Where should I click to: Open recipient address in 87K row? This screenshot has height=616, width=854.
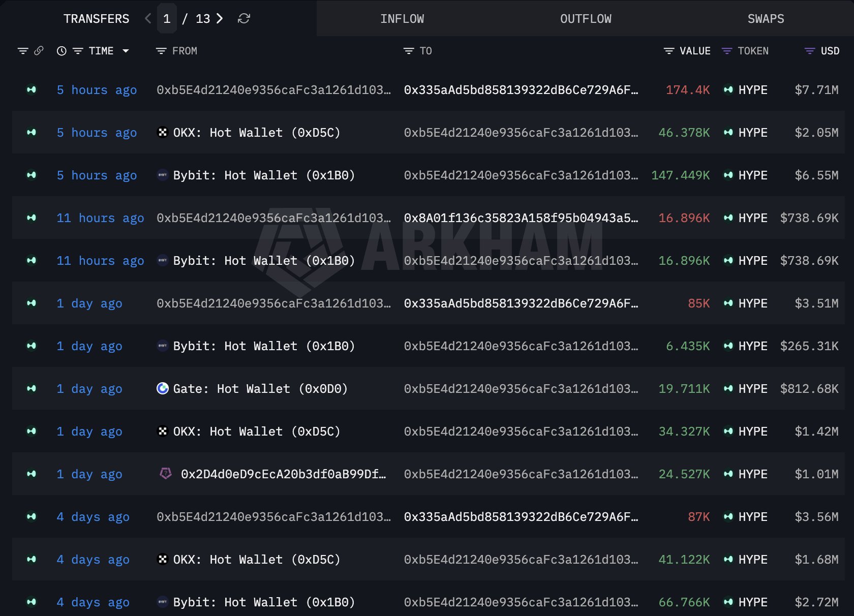click(521, 517)
